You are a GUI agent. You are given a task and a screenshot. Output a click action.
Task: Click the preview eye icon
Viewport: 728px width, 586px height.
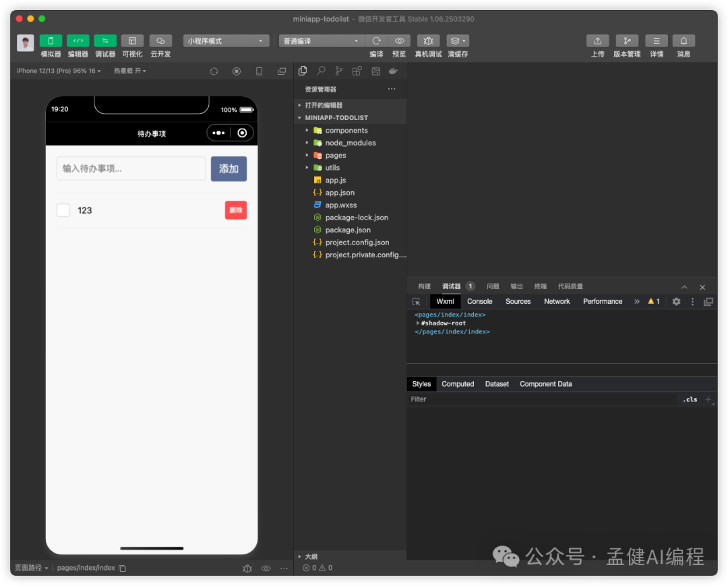pyautogui.click(x=399, y=41)
